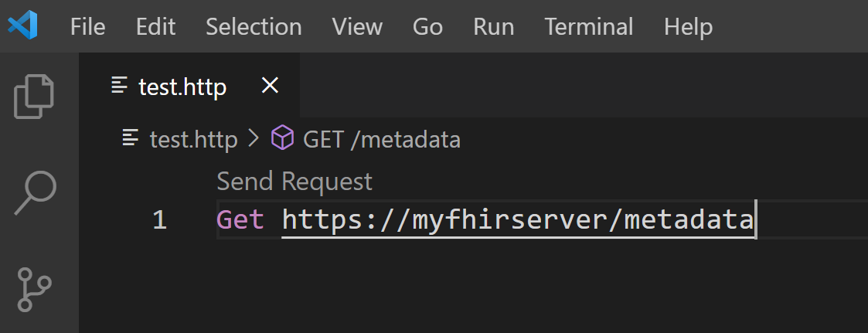Open the Selection menu

click(x=254, y=26)
